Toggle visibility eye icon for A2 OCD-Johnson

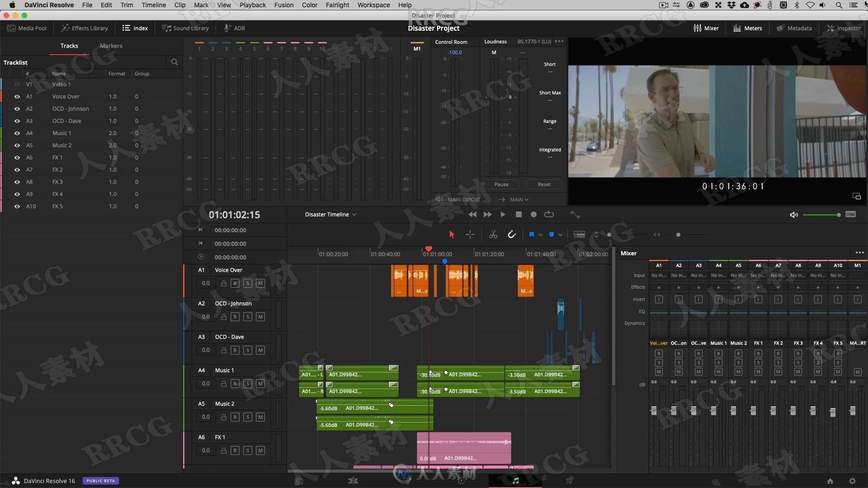click(16, 108)
